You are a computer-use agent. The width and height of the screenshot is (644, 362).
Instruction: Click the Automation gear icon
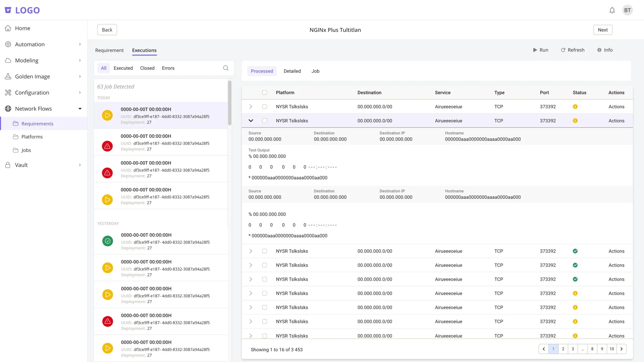click(x=8, y=44)
